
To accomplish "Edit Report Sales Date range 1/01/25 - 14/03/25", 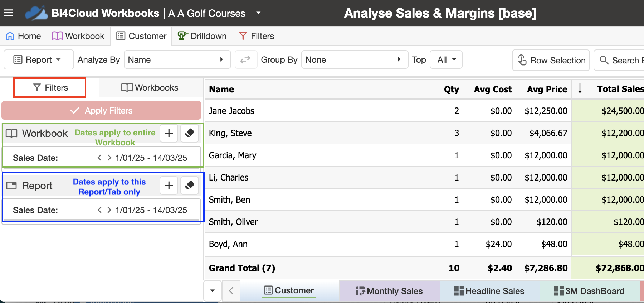I will (151, 210).
